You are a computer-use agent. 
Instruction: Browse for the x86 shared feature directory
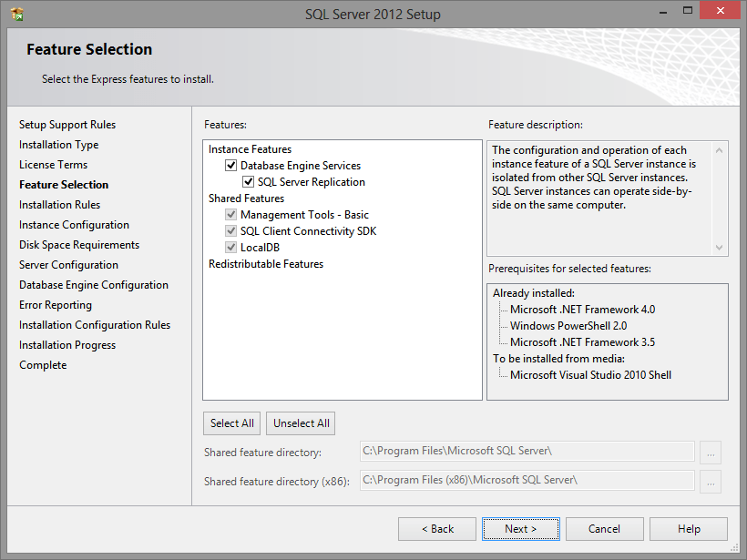click(x=711, y=480)
